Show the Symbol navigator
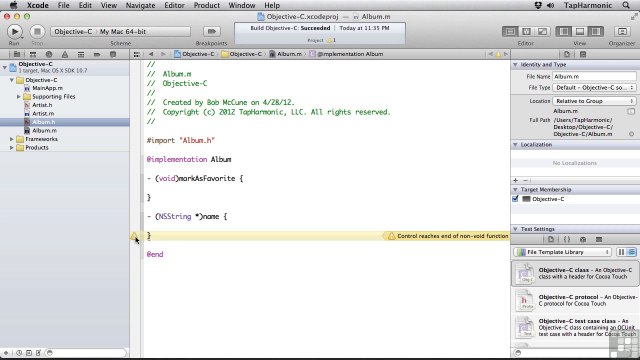 tap(33, 54)
